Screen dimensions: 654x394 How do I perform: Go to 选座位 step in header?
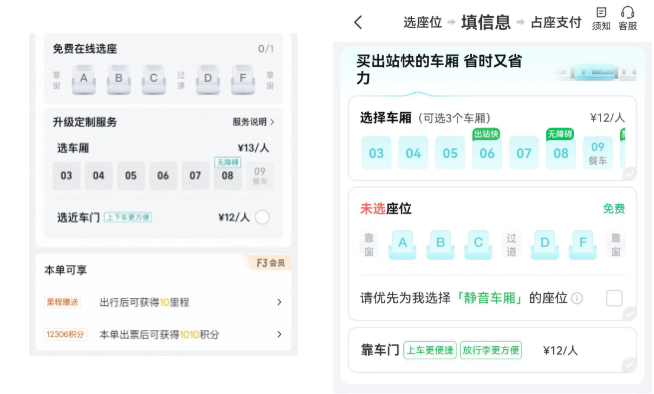(x=423, y=22)
